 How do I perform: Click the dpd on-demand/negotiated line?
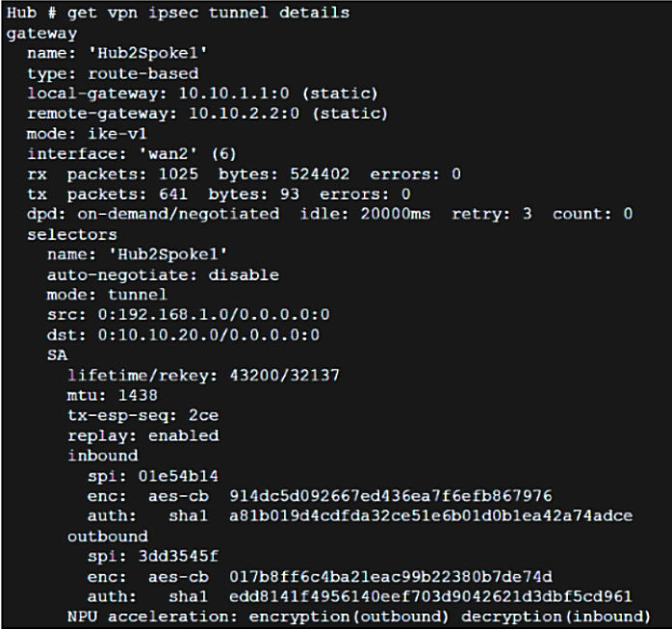pos(329,214)
